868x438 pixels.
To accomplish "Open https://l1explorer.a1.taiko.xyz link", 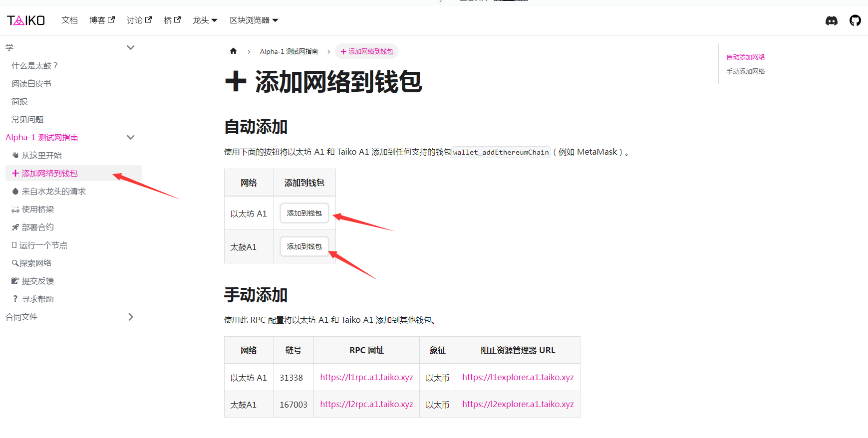I will click(518, 377).
